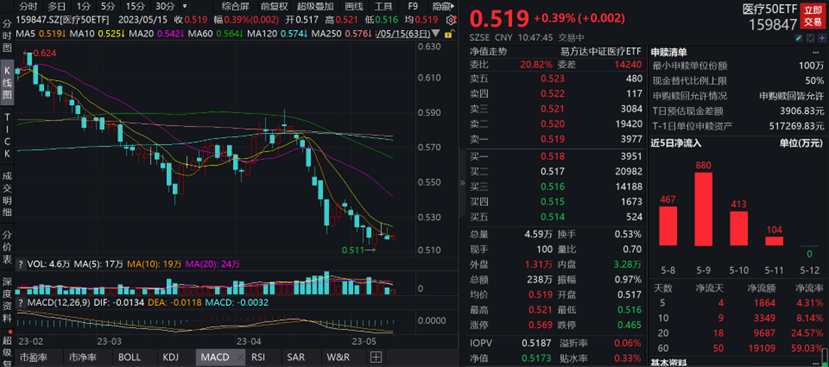This screenshot has height=367, width=829.
Task: Click the 买二 0.517 order row
Action: click(x=556, y=171)
